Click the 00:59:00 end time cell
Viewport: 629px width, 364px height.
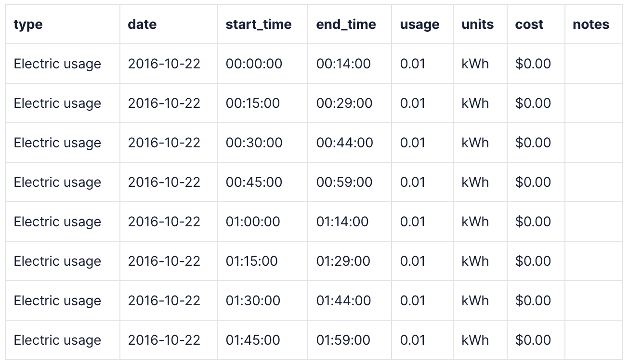[x=344, y=182]
